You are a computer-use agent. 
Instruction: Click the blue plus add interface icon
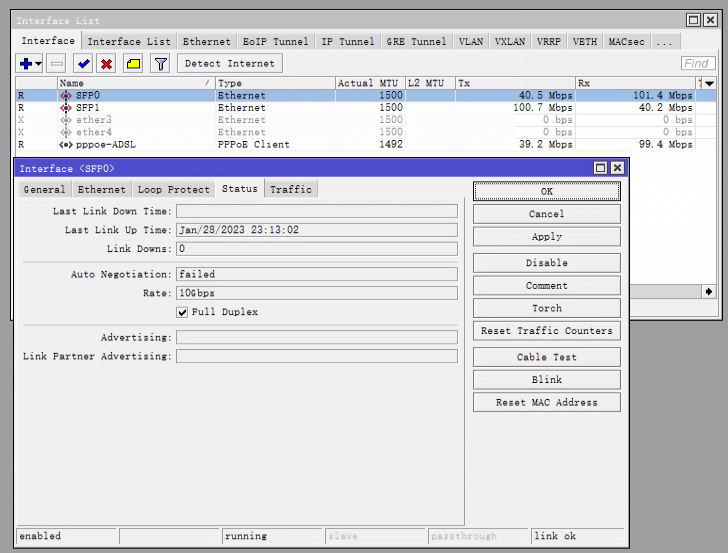pos(26,64)
